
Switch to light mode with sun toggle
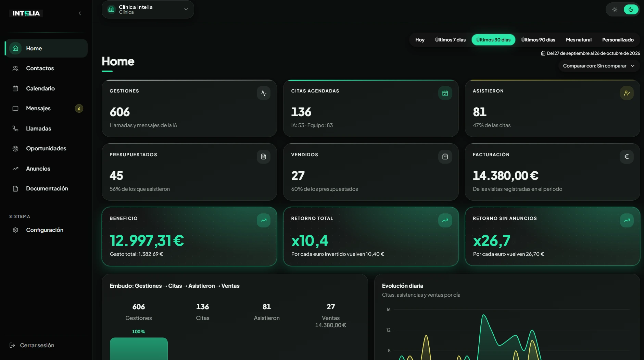(x=615, y=10)
